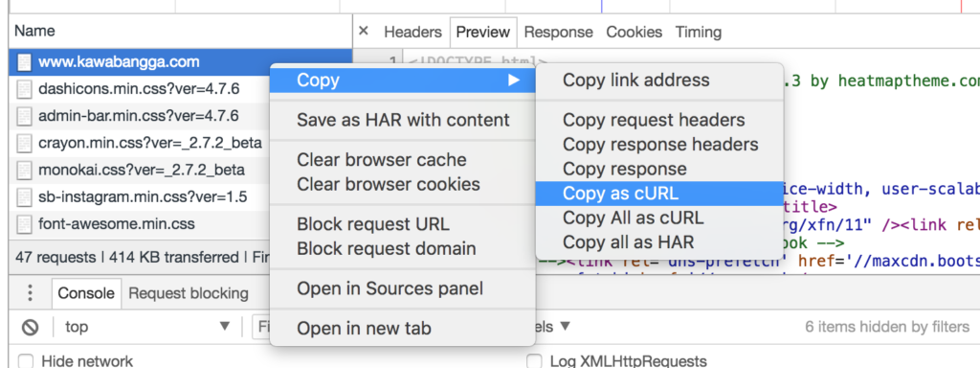Select Save as HAR with content
This screenshot has width=980, height=368.
pos(403,120)
